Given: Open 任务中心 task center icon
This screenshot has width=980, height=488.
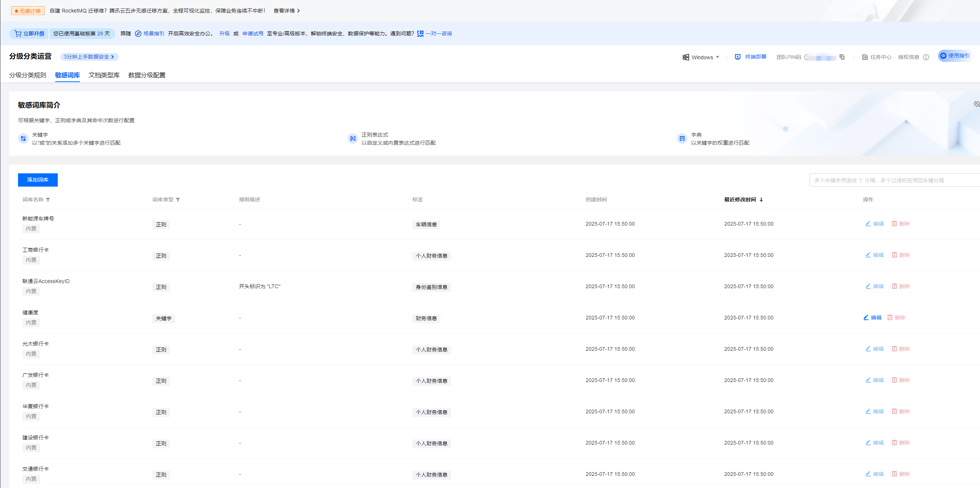Looking at the screenshot, I should click(865, 57).
